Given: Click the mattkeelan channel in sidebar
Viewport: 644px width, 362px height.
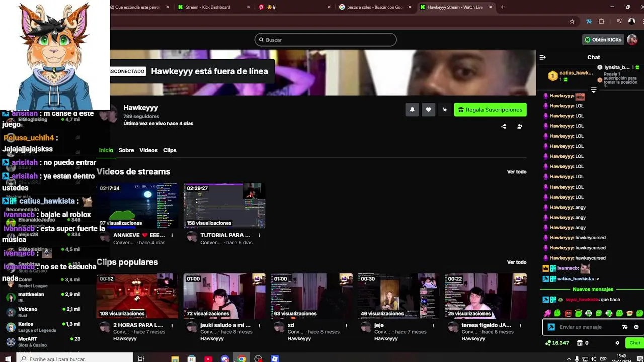Looking at the screenshot, I should 43,297.
